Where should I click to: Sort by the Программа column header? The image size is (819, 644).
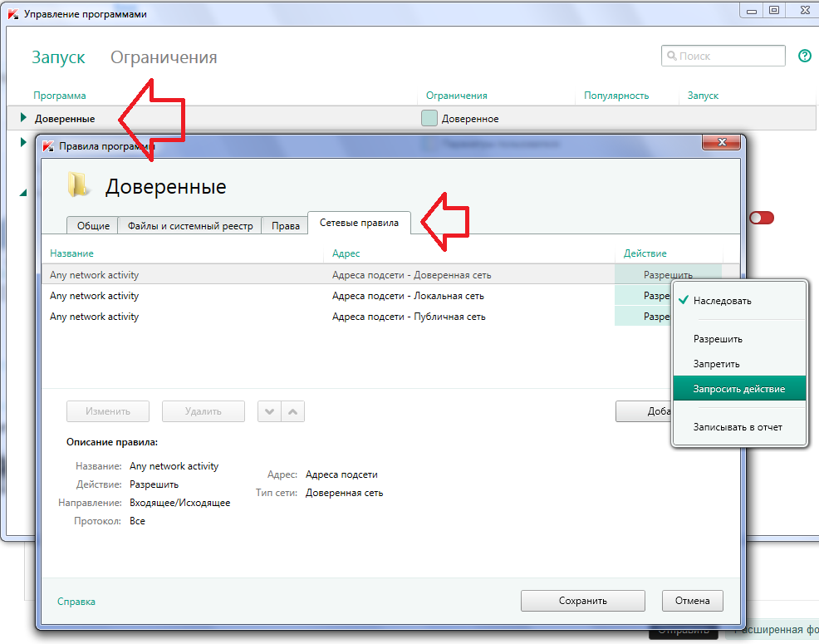point(60,95)
